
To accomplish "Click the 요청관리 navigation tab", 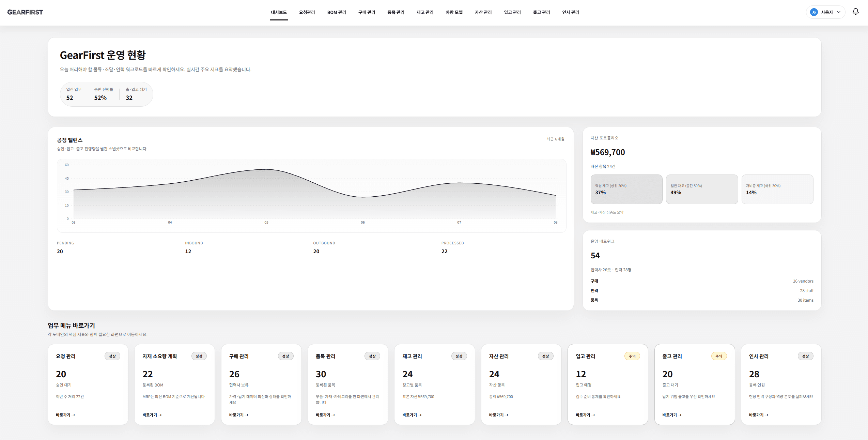I will coord(307,12).
